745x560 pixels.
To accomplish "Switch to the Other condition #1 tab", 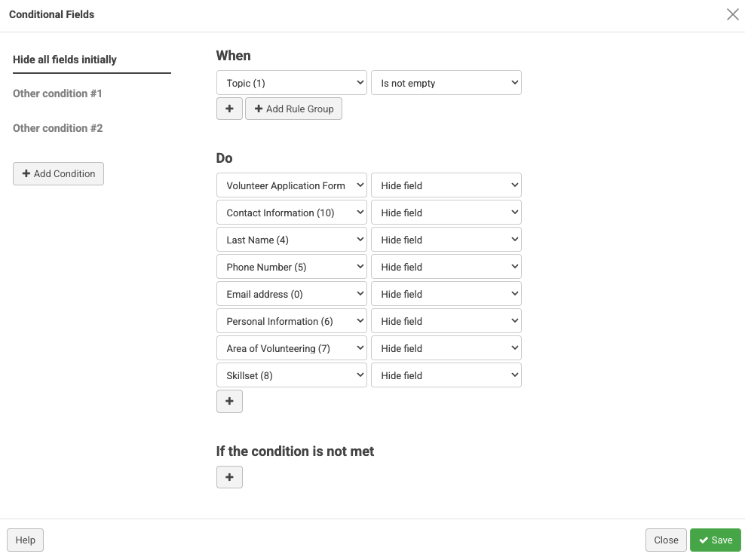I will click(x=57, y=93).
